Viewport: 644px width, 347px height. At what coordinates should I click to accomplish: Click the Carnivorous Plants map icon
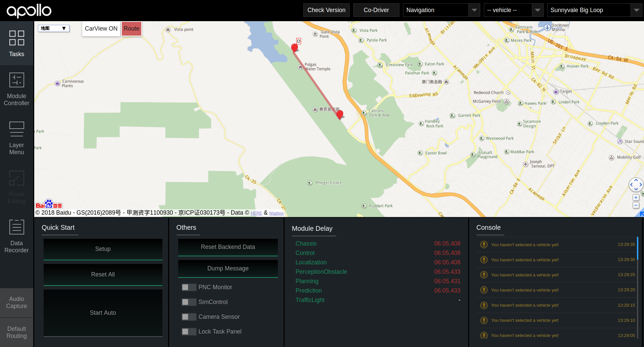coord(57,83)
